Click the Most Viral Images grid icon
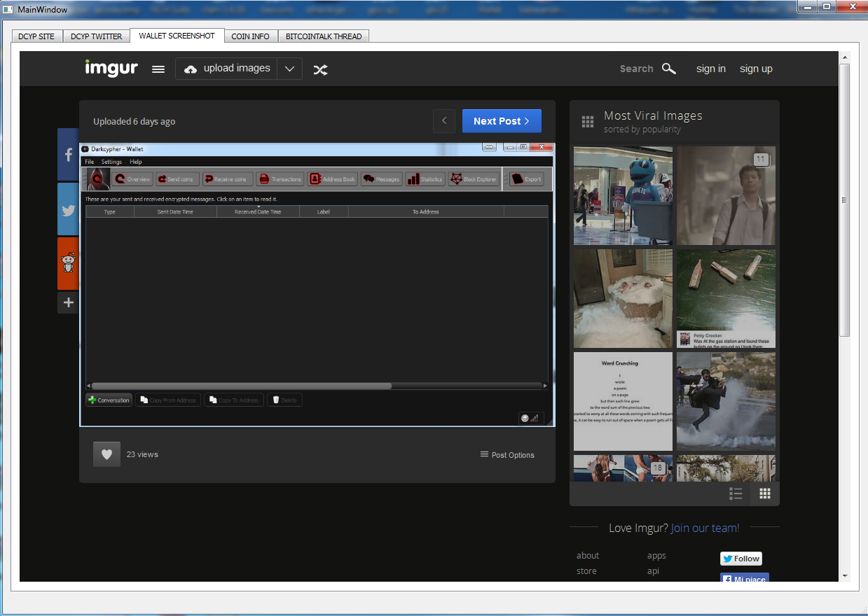Viewport: 868px width, 616px height. coord(588,122)
